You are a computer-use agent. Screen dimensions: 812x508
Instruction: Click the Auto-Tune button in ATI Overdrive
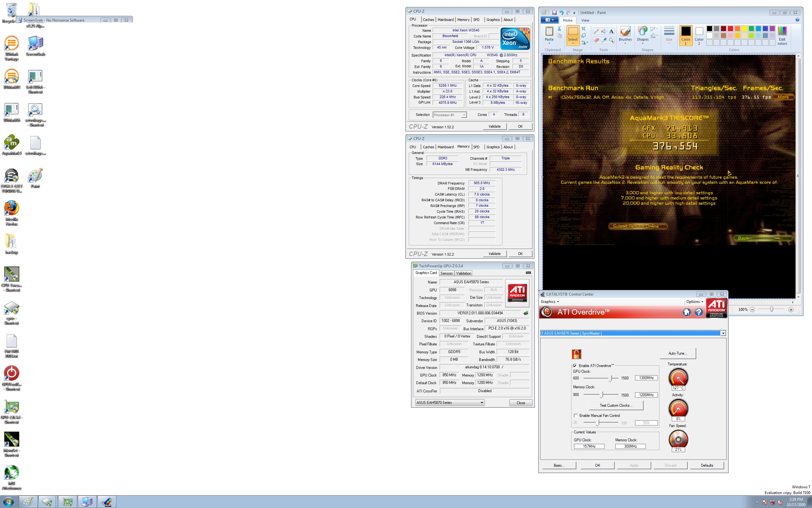[x=678, y=353]
